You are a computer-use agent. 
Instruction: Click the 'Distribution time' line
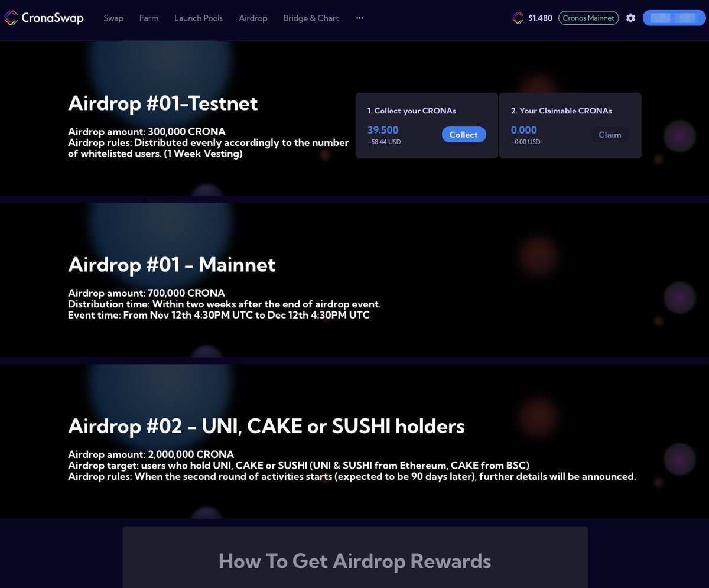tap(225, 304)
